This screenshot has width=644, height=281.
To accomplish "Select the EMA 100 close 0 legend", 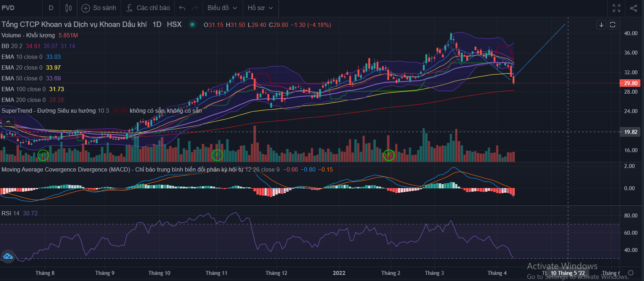I will 24,89.
